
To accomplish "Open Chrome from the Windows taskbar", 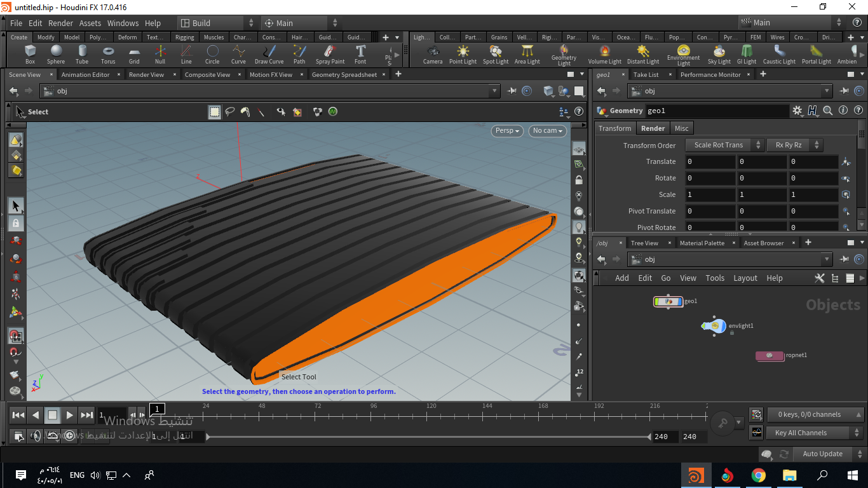I will 759,475.
